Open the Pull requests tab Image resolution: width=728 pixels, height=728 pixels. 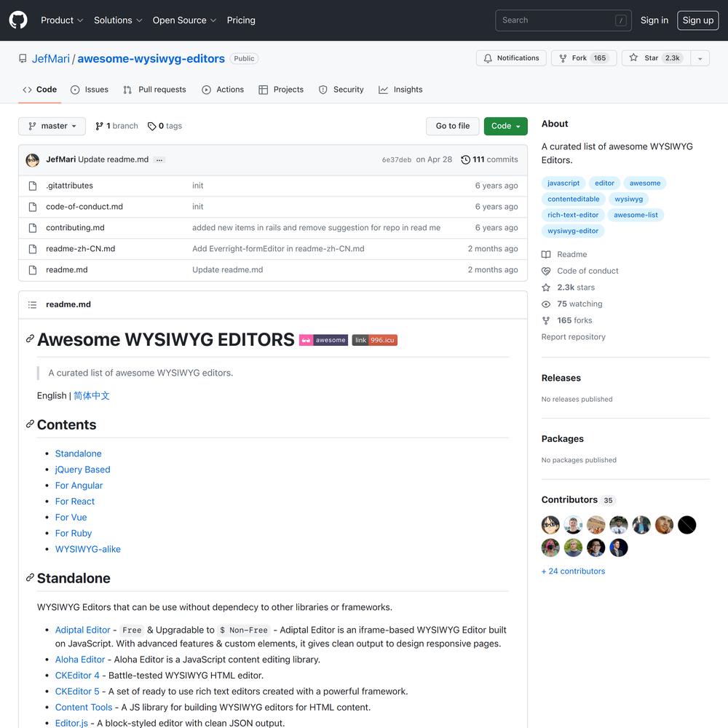[154, 90]
